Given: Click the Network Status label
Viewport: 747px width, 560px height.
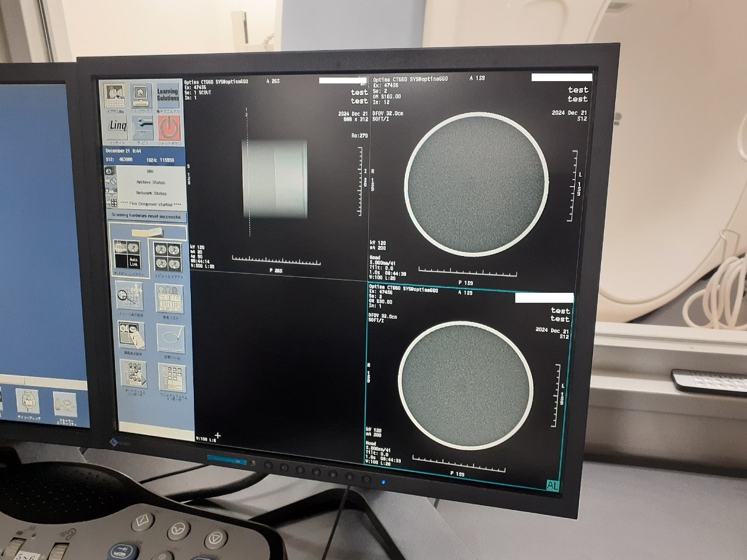Looking at the screenshot, I should click(151, 193).
